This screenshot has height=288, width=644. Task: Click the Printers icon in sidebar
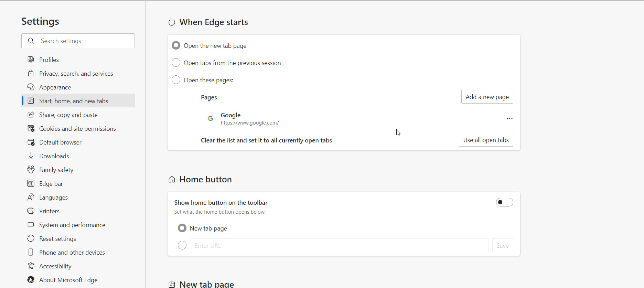pyautogui.click(x=31, y=211)
